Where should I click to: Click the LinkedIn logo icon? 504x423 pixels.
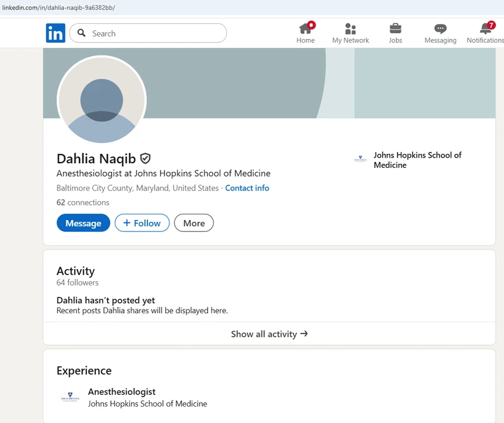pos(55,33)
